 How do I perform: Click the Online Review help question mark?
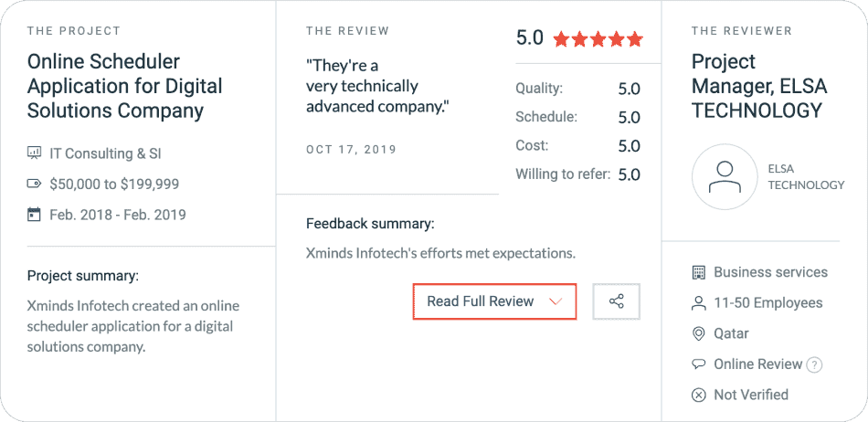click(x=814, y=364)
